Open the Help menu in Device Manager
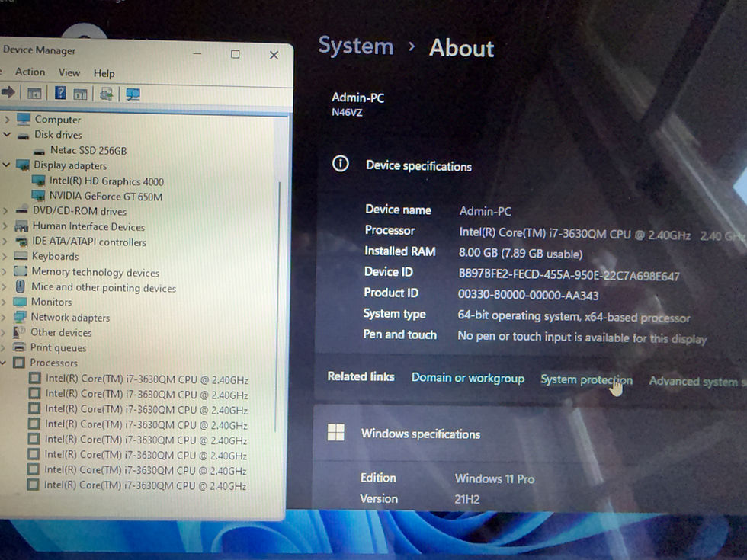The width and height of the screenshot is (747, 560). tap(104, 73)
